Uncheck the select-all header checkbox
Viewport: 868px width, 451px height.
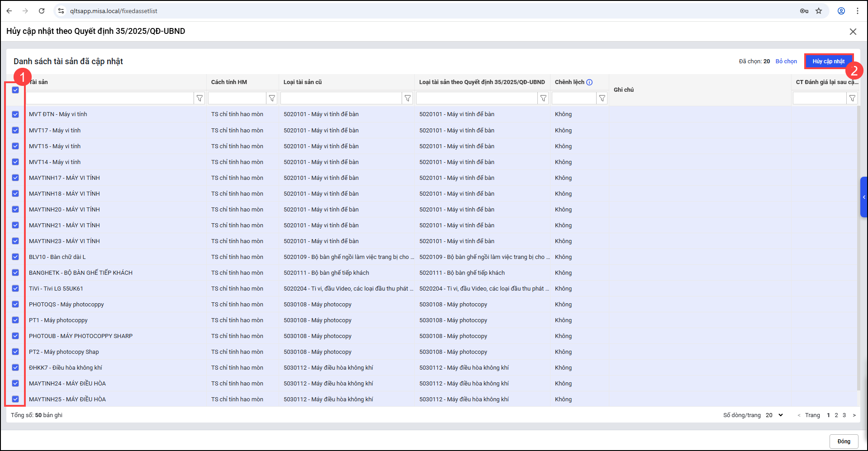tap(15, 90)
